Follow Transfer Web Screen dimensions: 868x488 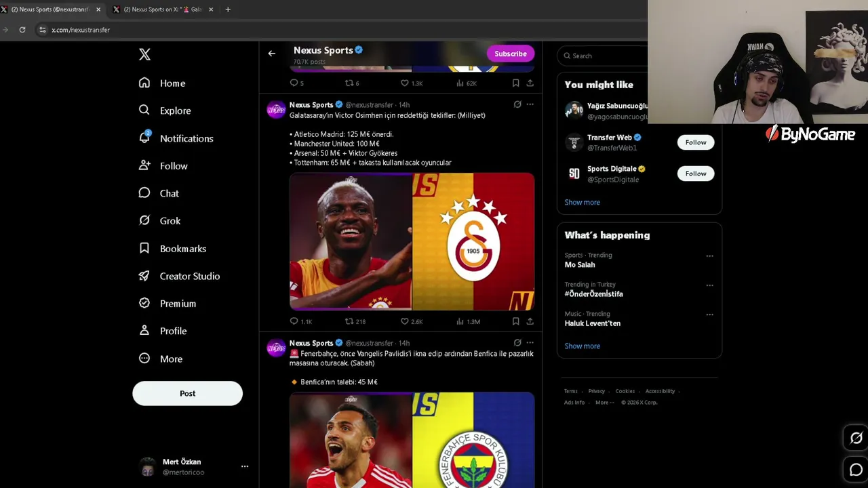tap(696, 142)
